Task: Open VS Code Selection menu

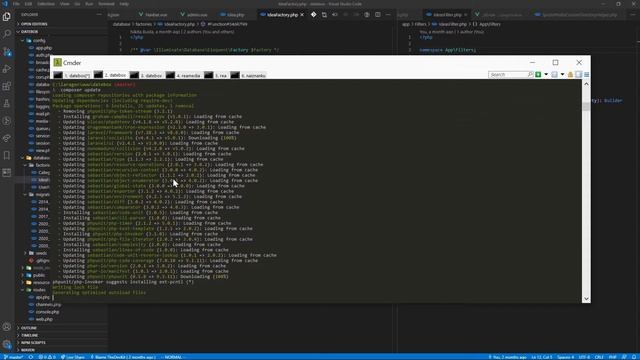Action: [x=46, y=4]
